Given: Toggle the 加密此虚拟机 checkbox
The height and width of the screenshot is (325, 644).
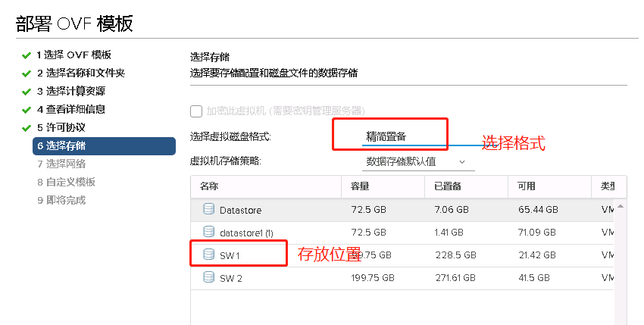Looking at the screenshot, I should click(x=196, y=111).
